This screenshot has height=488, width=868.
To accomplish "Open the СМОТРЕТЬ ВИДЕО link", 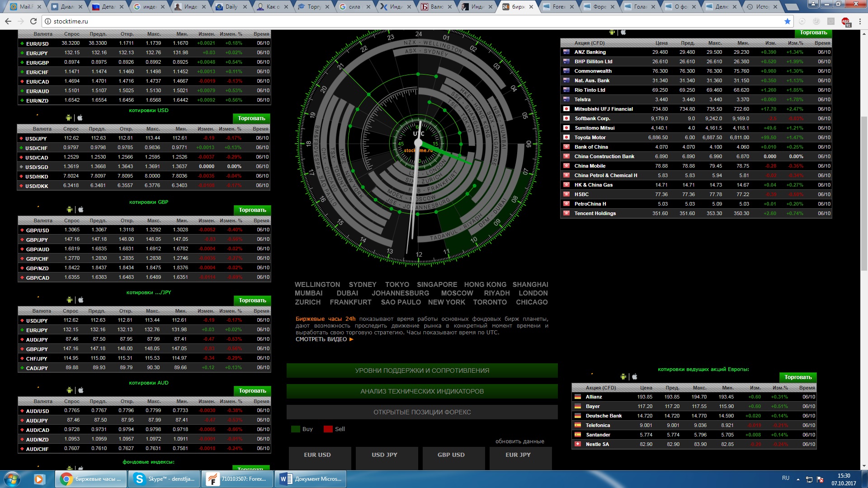I will 321,339.
